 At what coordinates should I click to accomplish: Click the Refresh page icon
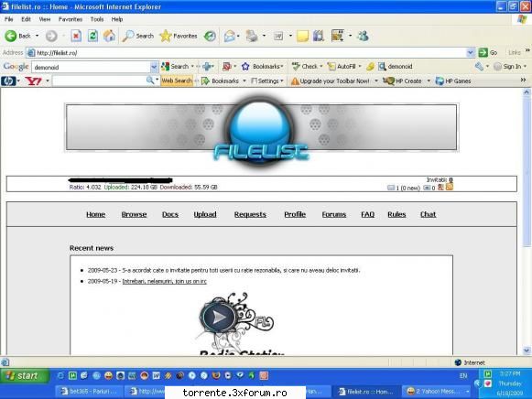[x=92, y=36]
